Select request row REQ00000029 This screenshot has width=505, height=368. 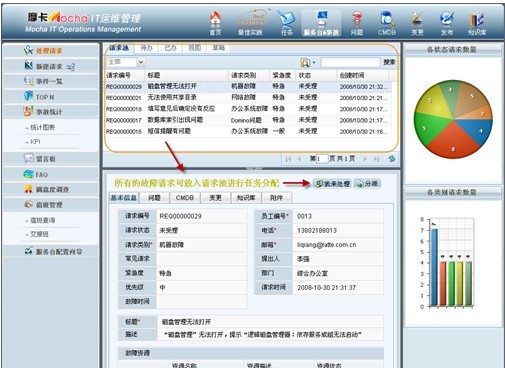point(248,86)
